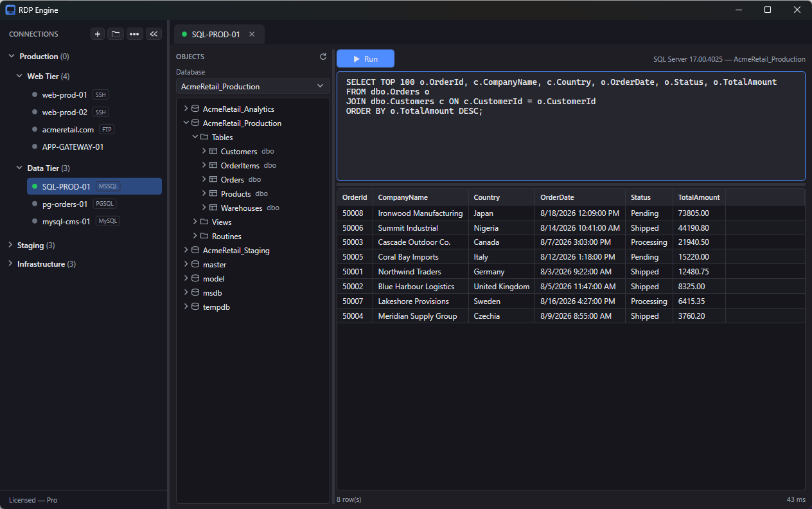Sort by the OrderDate column header
812x509 pixels.
[x=579, y=197]
